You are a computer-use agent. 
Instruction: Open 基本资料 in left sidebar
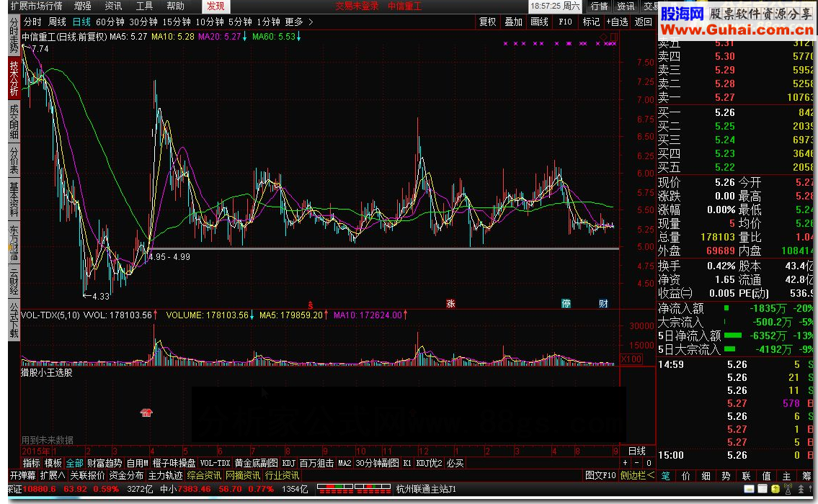pos(14,199)
